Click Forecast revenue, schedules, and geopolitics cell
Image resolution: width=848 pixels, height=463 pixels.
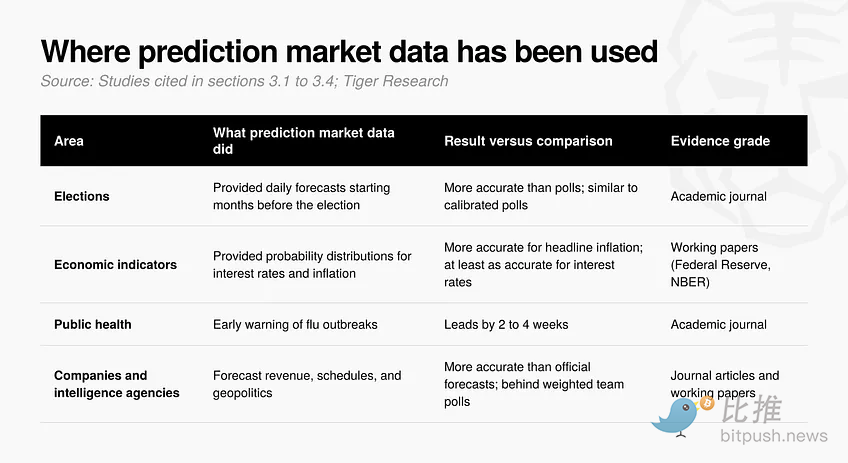(307, 384)
